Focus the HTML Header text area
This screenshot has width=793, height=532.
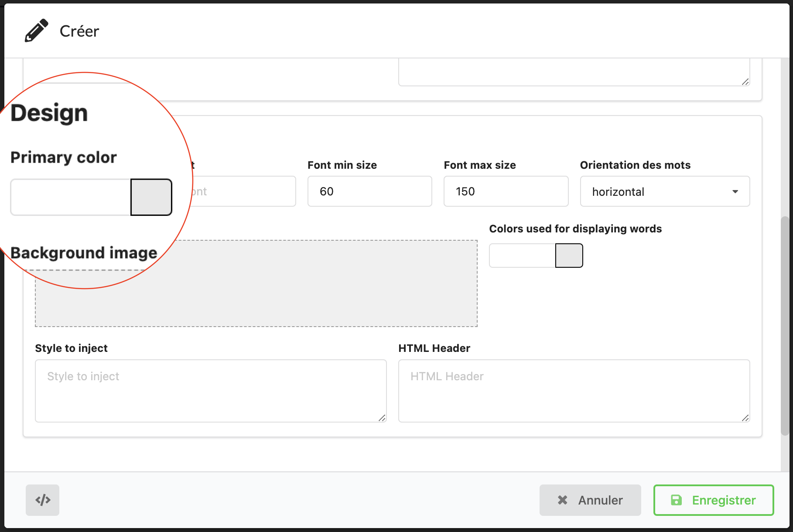pos(574,390)
